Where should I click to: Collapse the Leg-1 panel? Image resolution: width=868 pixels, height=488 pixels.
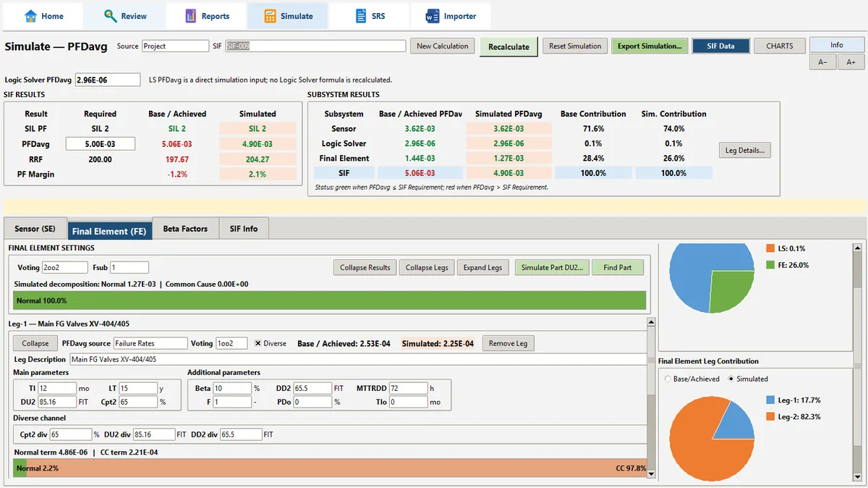pos(35,343)
